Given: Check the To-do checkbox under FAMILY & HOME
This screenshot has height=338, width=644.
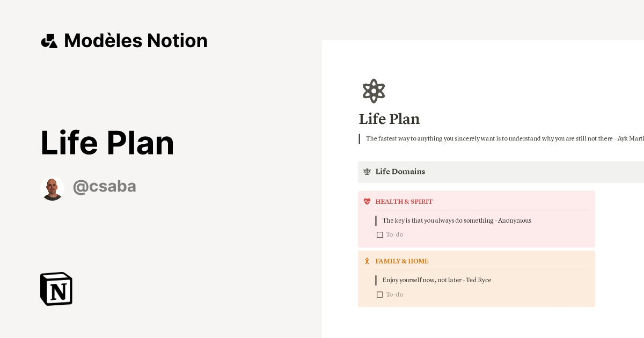Looking at the screenshot, I should click(x=380, y=295).
